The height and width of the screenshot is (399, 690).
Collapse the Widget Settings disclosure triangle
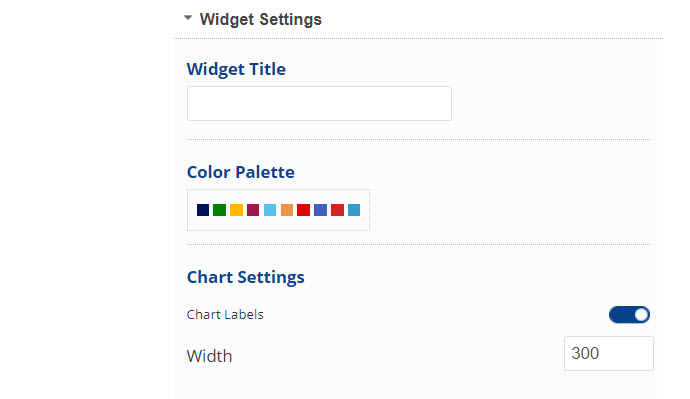[x=188, y=18]
